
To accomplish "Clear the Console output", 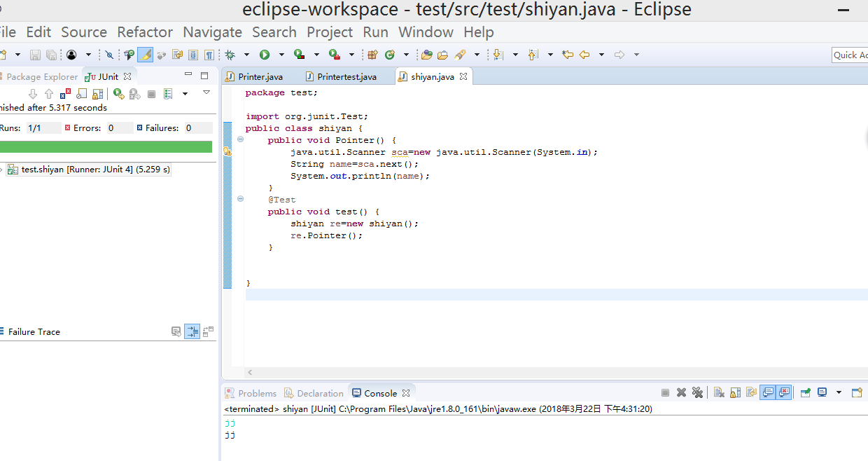I will (719, 393).
